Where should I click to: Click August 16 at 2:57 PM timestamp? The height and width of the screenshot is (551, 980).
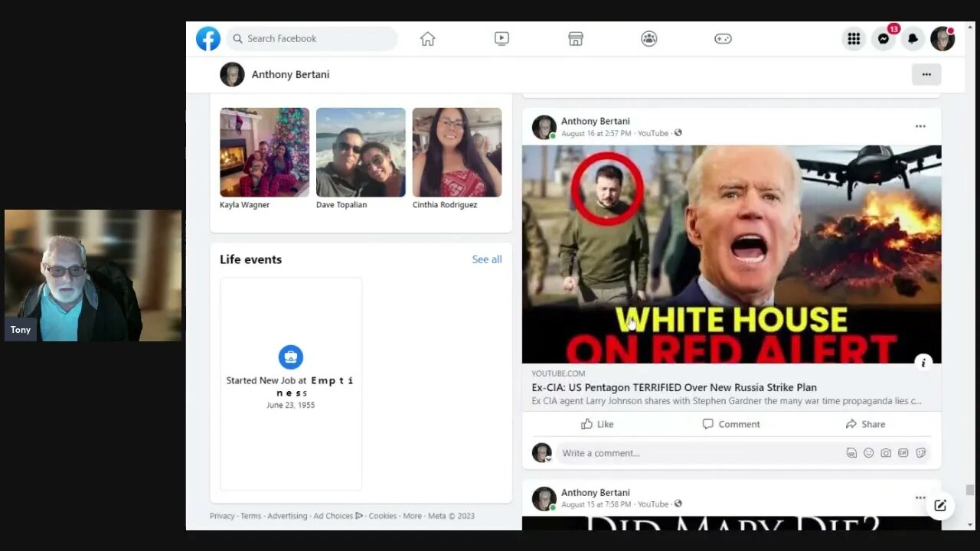coord(596,133)
